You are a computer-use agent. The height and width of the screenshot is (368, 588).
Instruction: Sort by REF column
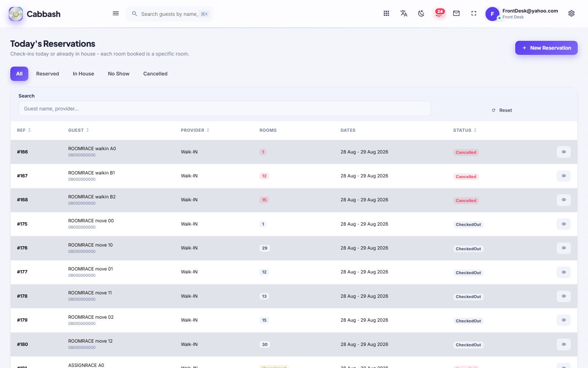24,130
